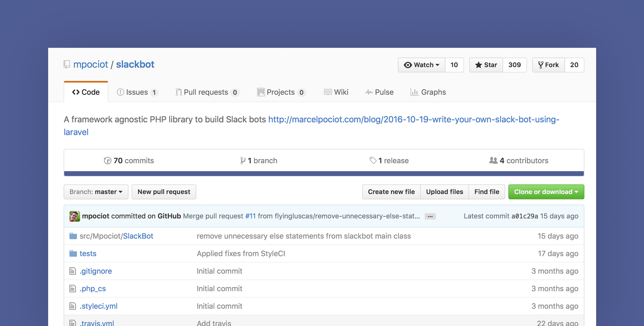Click the language breakdown color bar

tap(324, 174)
